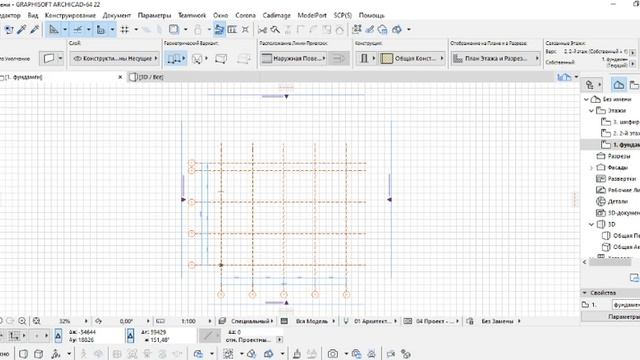The image size is (640, 360).
Task: Click the fit in window zoom icon
Action: click(x=37, y=321)
